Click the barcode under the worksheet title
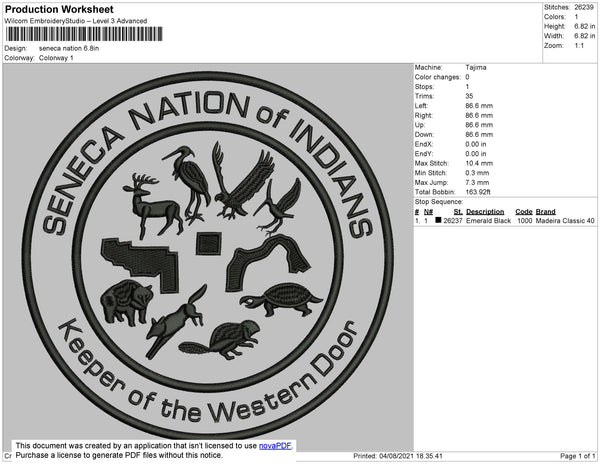600x464 pixels. [x=84, y=34]
